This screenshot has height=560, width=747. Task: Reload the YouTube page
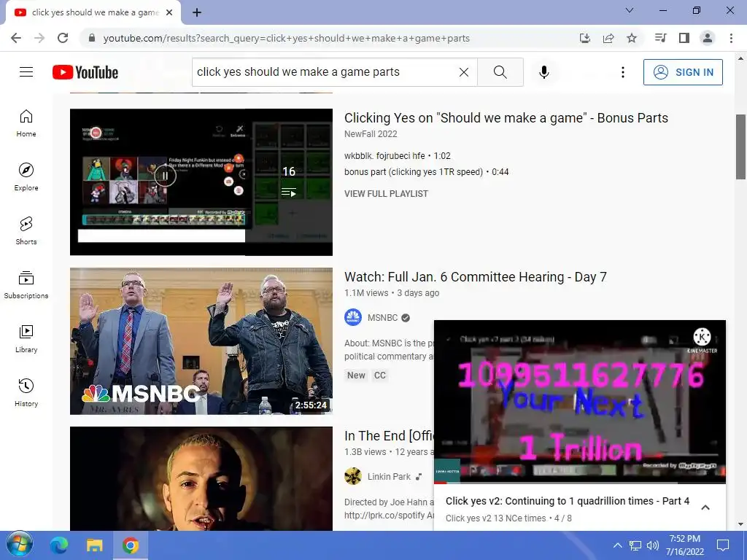click(63, 38)
